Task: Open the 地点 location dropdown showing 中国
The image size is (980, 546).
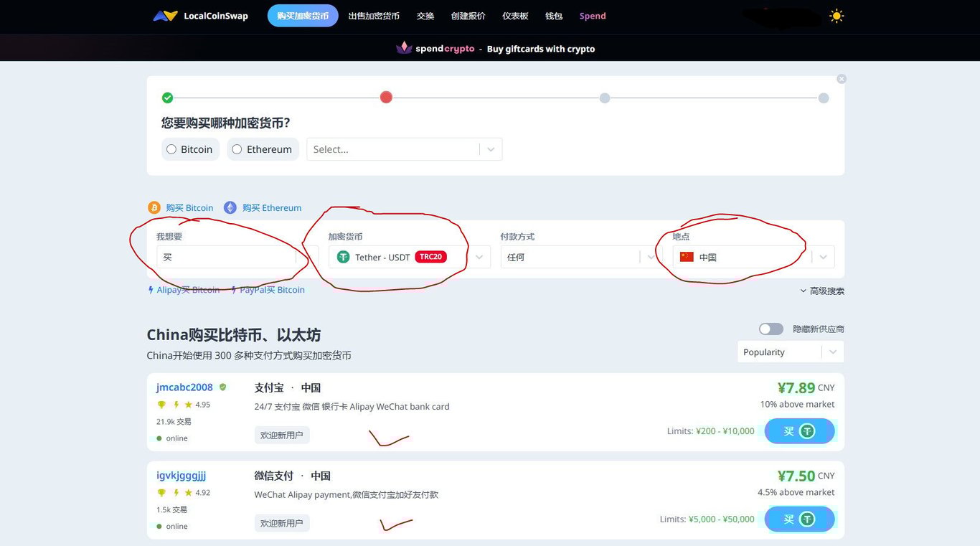Action: [x=754, y=257]
